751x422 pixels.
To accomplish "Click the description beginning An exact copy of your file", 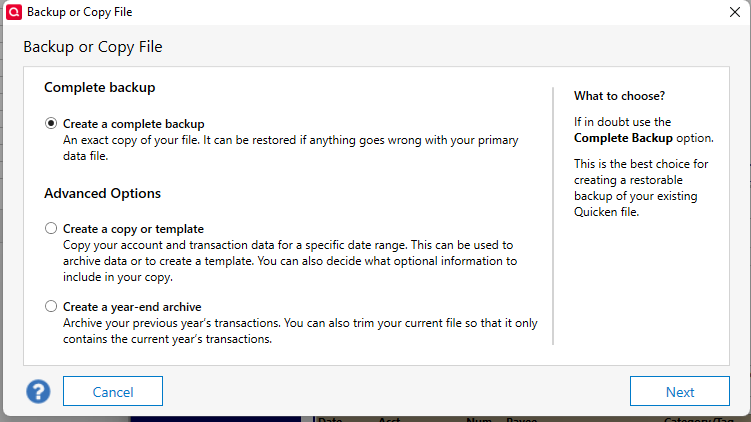I will [291, 148].
